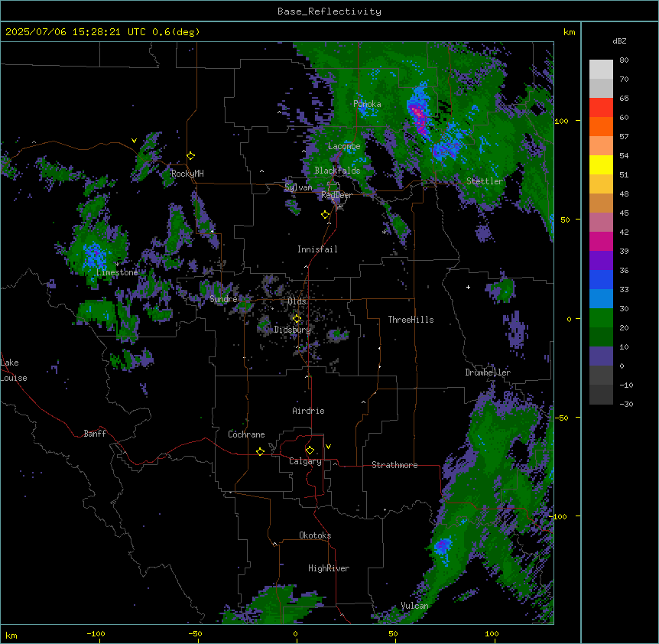Click the yellow diamond marker above Didsbury

pos(297,319)
